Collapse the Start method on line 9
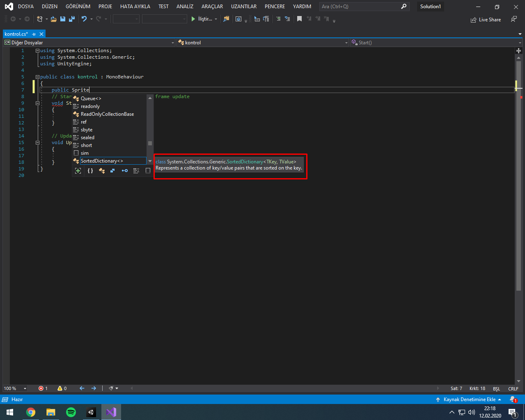The height and width of the screenshot is (420, 525). point(37,103)
